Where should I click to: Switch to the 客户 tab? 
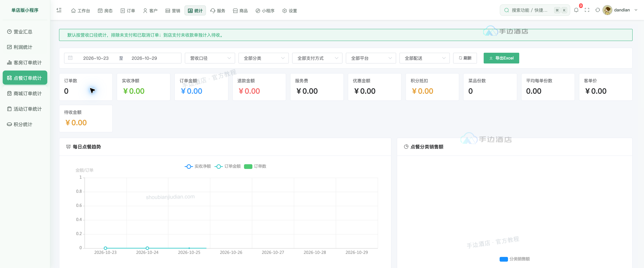coord(150,11)
